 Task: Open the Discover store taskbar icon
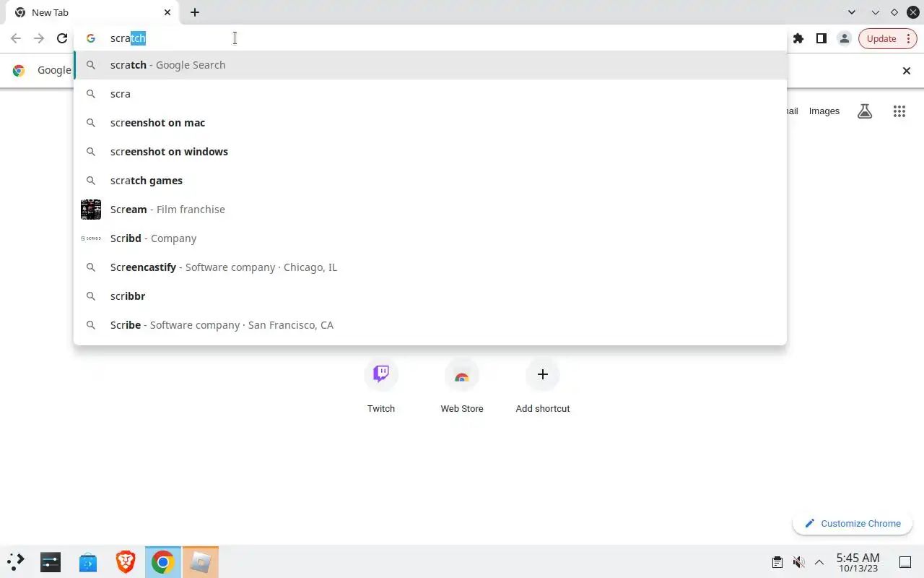click(88, 561)
